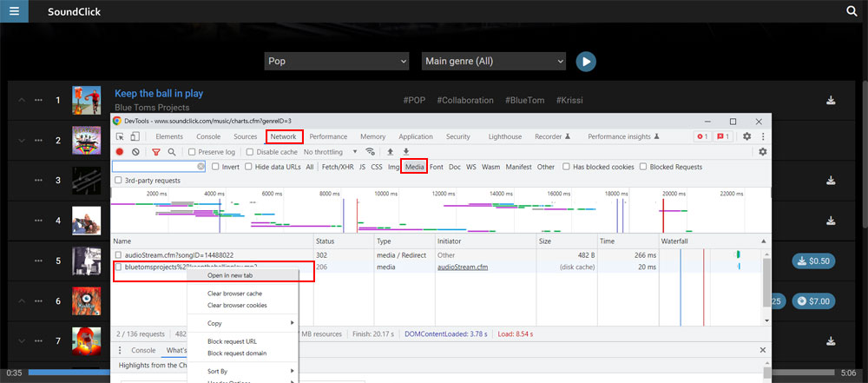Toggle the network filter funnel icon
The height and width of the screenshot is (383, 868).
point(156,152)
